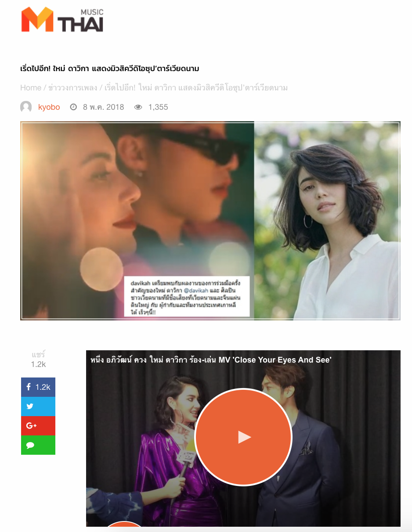Share article via Facebook button
The width and height of the screenshot is (412, 532).
tap(38, 387)
